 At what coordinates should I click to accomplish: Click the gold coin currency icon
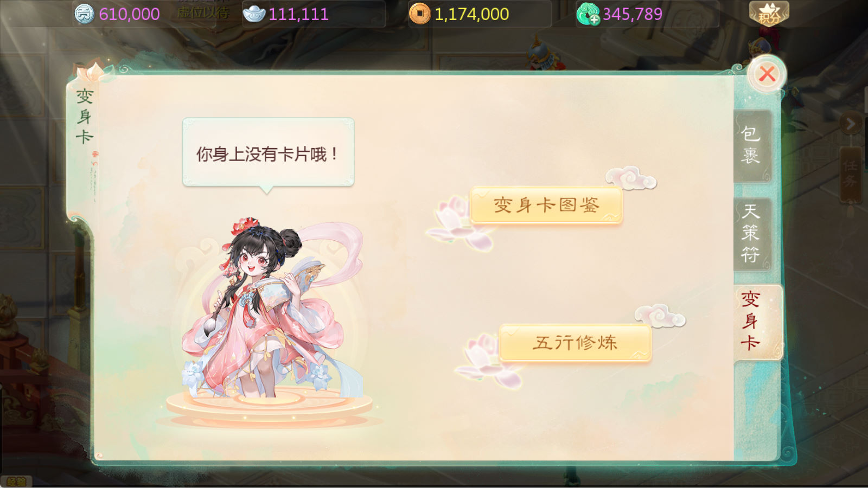click(419, 14)
